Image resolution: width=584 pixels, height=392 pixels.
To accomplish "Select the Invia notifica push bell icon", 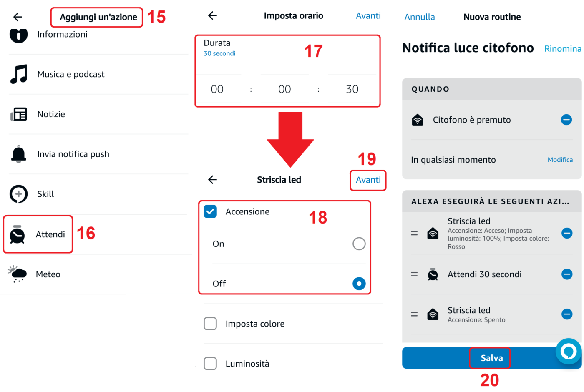I will coord(19,154).
